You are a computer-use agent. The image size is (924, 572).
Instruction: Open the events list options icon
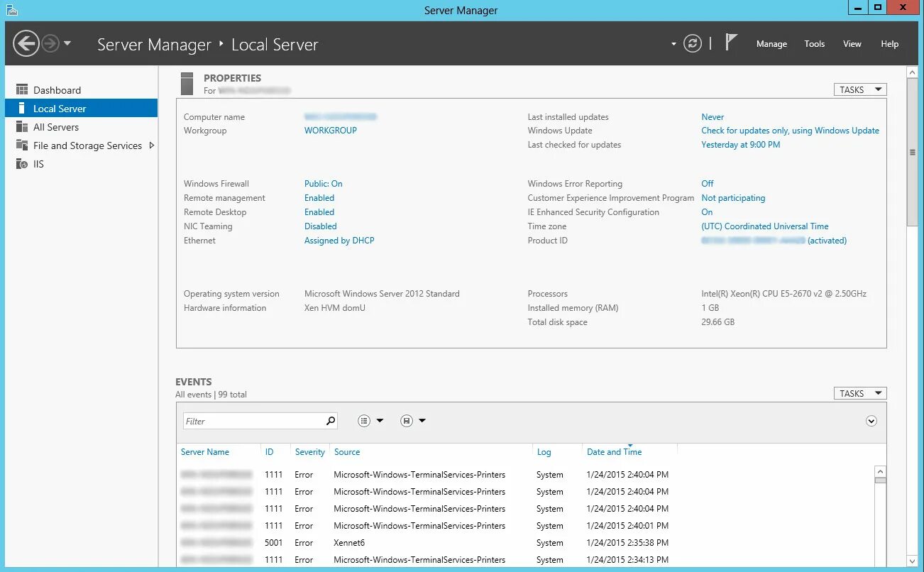[364, 421]
